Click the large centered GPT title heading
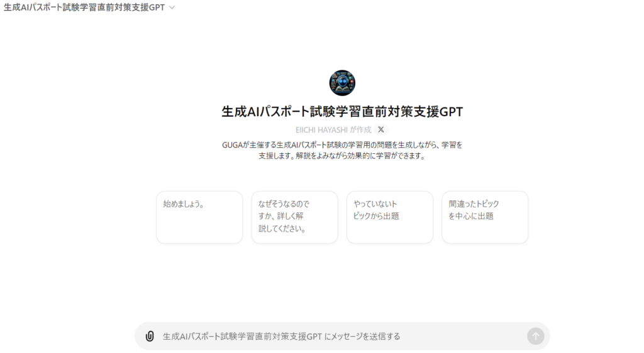The height and width of the screenshot is (353, 644). pyautogui.click(x=342, y=112)
